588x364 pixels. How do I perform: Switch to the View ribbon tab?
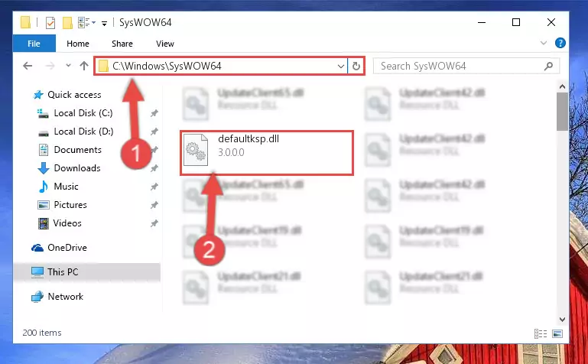click(165, 44)
